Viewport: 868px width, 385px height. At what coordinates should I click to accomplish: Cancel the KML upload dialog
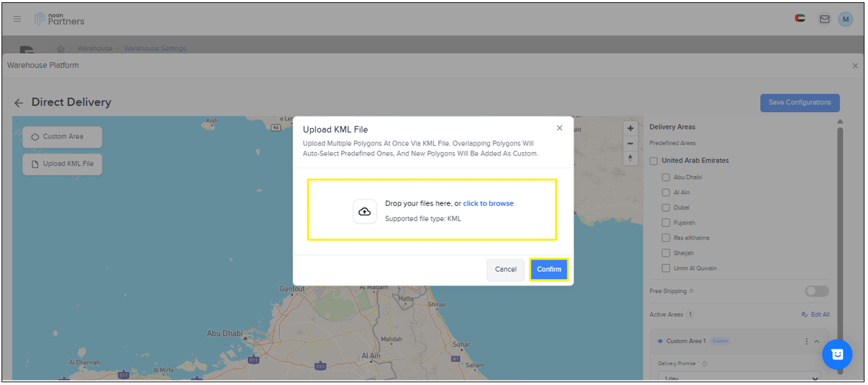505,269
